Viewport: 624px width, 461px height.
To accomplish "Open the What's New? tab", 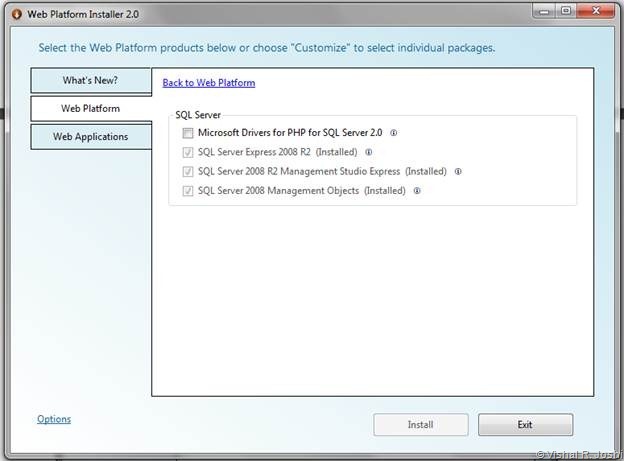I will (90, 80).
